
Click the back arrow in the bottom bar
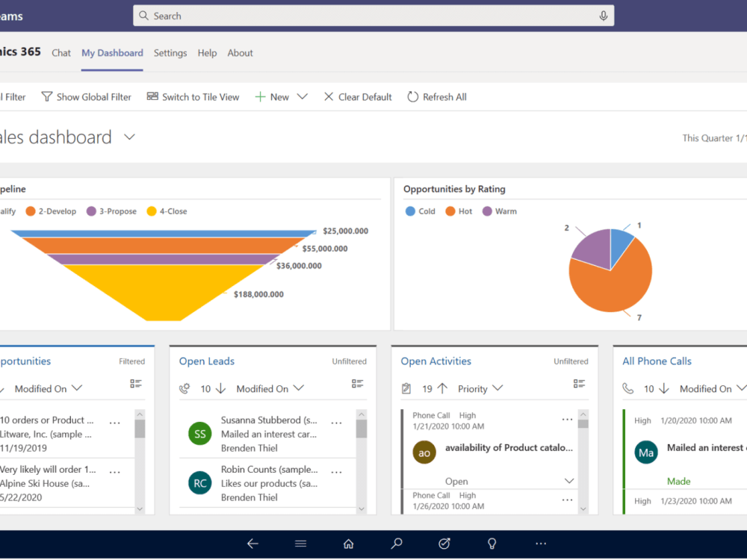[x=252, y=544]
